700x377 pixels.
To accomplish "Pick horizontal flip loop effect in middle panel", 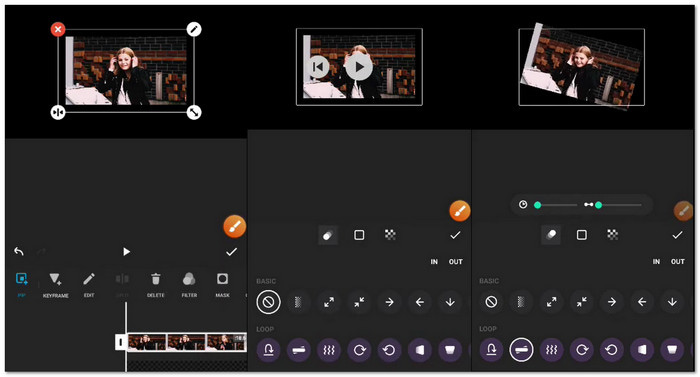I will [420, 350].
